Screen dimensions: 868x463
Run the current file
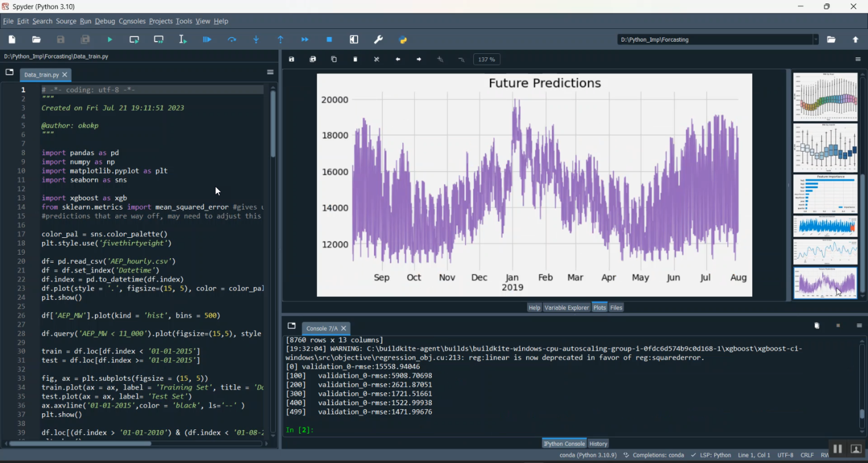109,39
